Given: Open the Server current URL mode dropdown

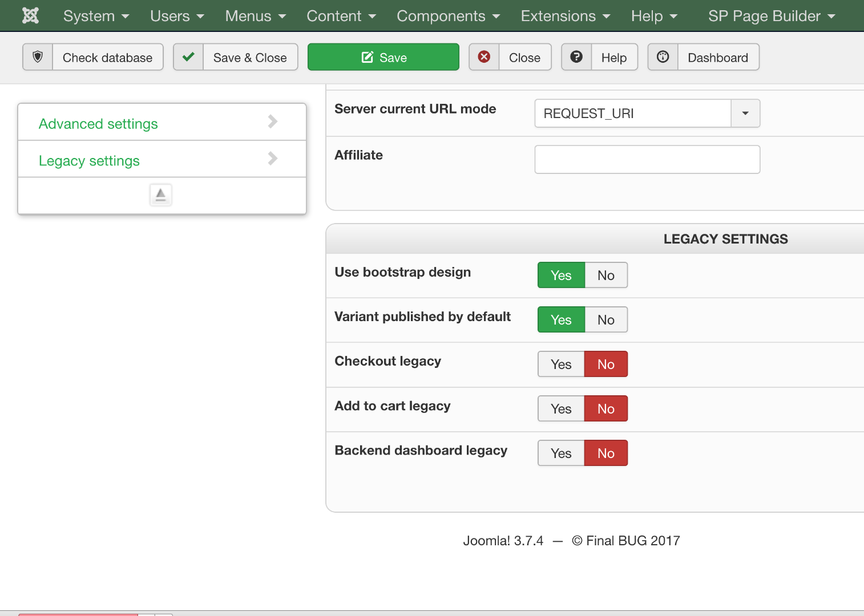Looking at the screenshot, I should [647, 114].
